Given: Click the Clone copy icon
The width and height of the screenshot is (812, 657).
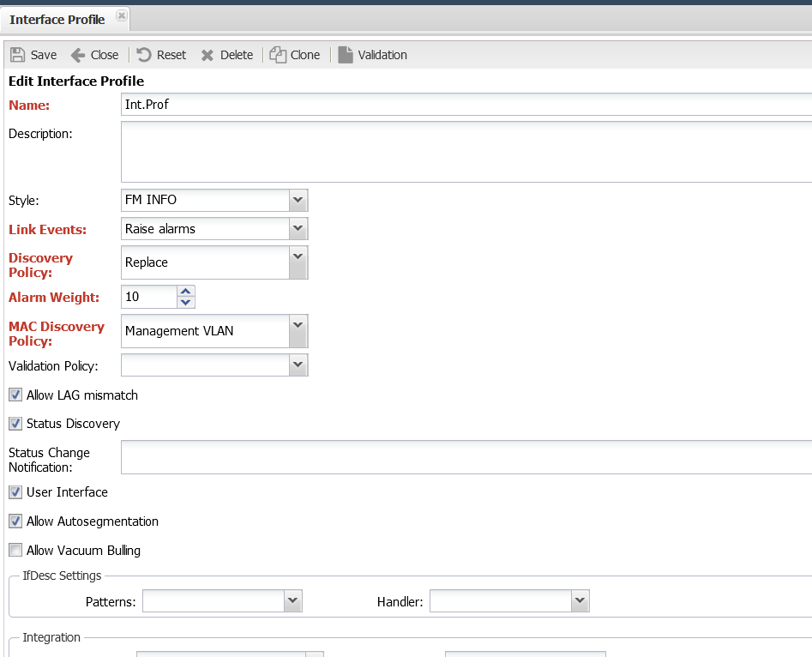Looking at the screenshot, I should pyautogui.click(x=278, y=55).
